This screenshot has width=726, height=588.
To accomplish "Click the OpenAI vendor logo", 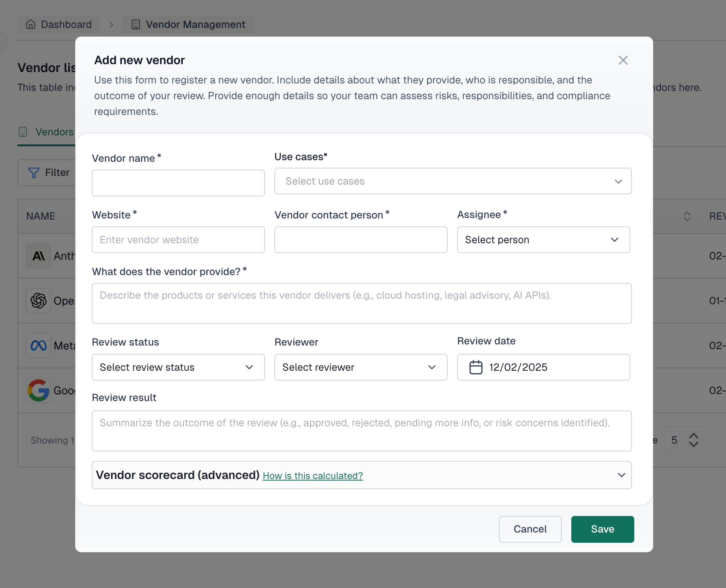I will [x=38, y=301].
